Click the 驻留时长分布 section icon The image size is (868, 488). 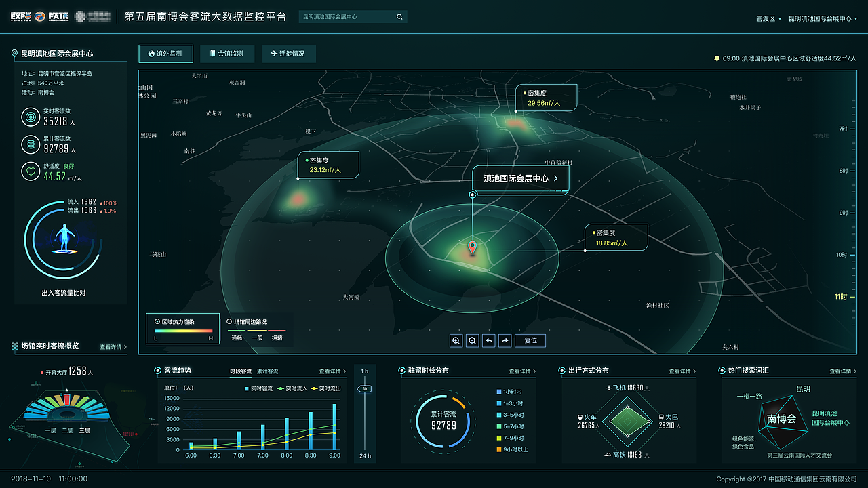click(x=401, y=371)
